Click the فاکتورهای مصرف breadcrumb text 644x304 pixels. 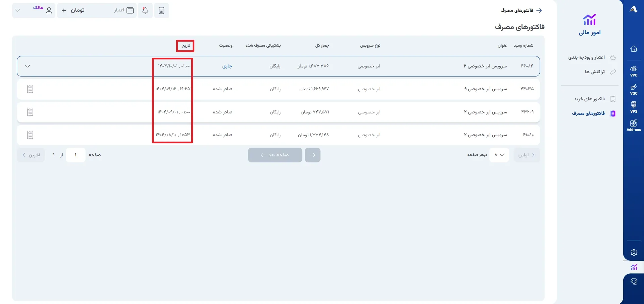pos(517,10)
